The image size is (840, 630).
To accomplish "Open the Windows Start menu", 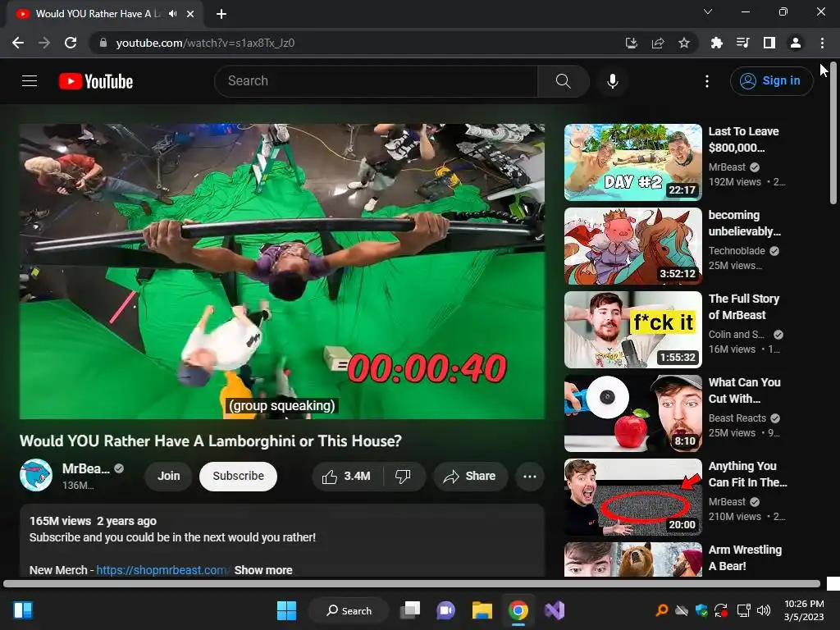I will click(286, 610).
